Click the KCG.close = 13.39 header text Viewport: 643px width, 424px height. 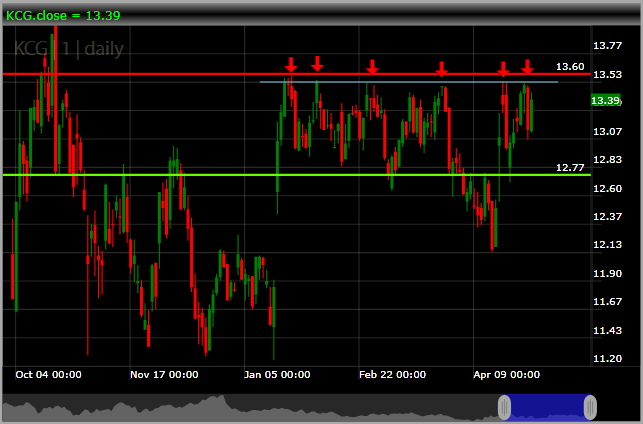(63, 16)
